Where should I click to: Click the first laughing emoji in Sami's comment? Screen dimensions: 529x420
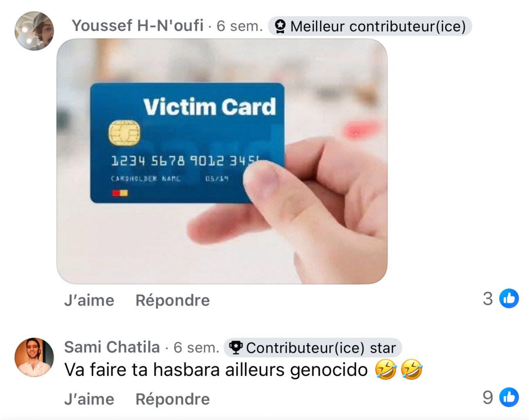386,370
